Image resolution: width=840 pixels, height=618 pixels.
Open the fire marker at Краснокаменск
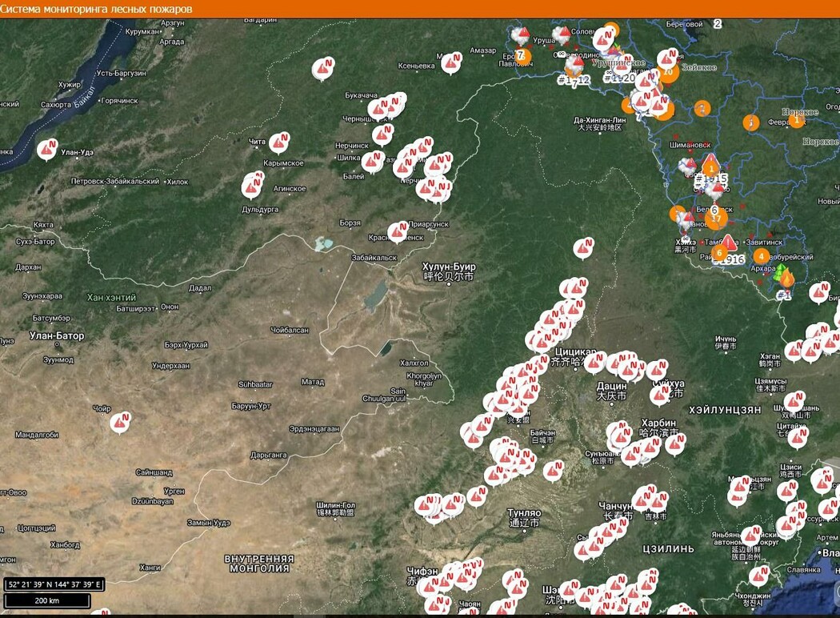coord(398,231)
